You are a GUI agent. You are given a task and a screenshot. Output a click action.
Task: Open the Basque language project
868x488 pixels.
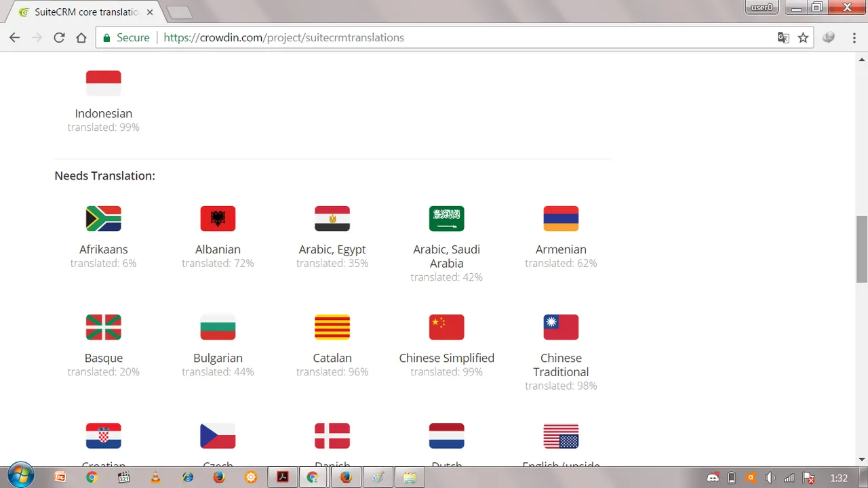(x=104, y=358)
